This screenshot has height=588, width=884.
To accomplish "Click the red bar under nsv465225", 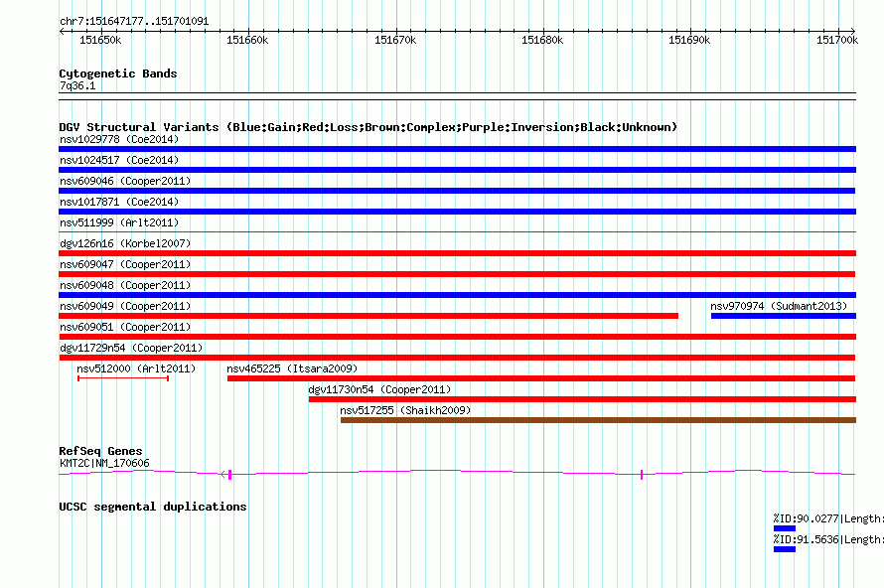I will 541,378.
